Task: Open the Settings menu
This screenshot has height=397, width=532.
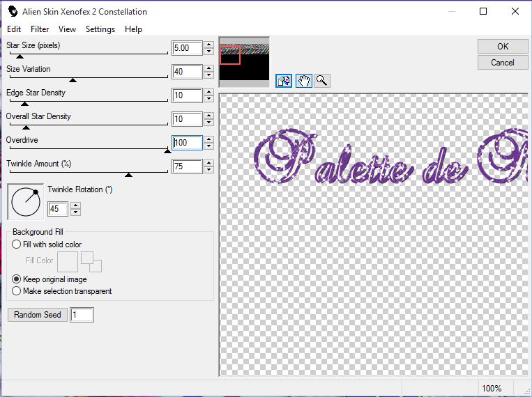Action: 100,29
